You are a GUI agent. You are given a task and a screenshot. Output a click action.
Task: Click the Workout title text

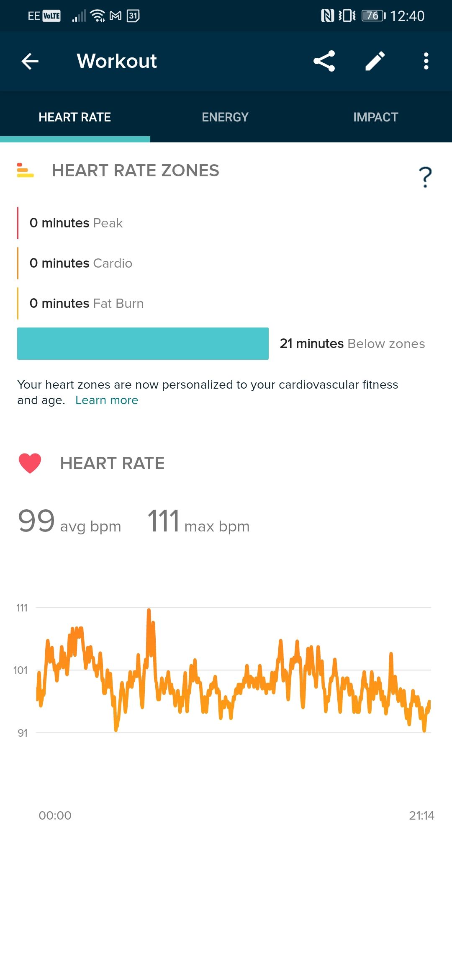[117, 61]
